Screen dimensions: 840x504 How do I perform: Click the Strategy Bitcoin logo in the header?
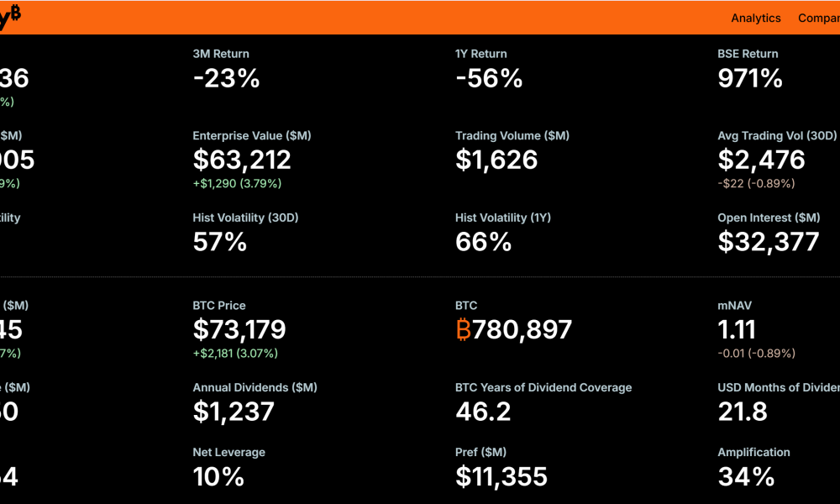pos(10,17)
